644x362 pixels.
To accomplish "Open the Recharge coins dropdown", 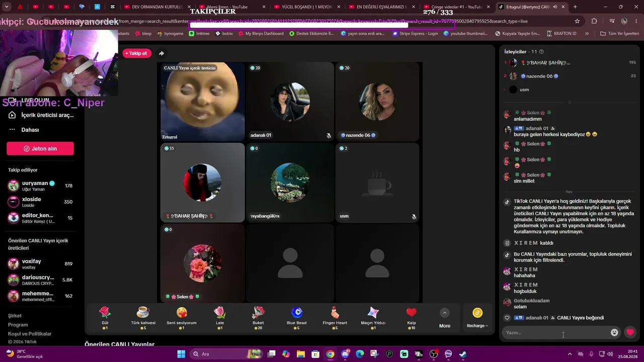I will tap(477, 318).
